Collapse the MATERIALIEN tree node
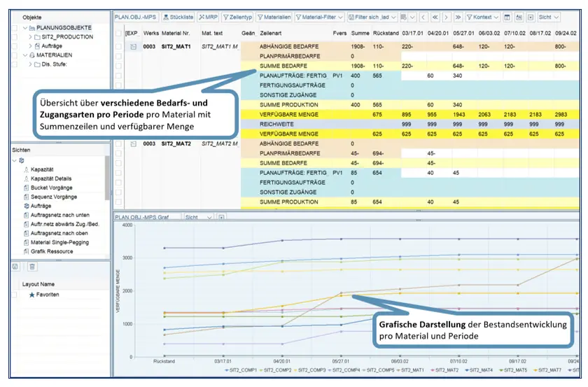 pos(25,55)
